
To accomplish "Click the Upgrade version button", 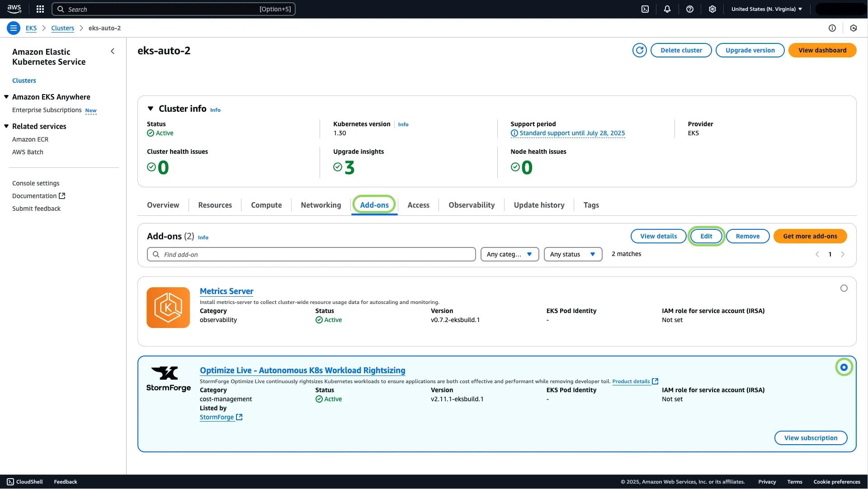I will pos(750,50).
